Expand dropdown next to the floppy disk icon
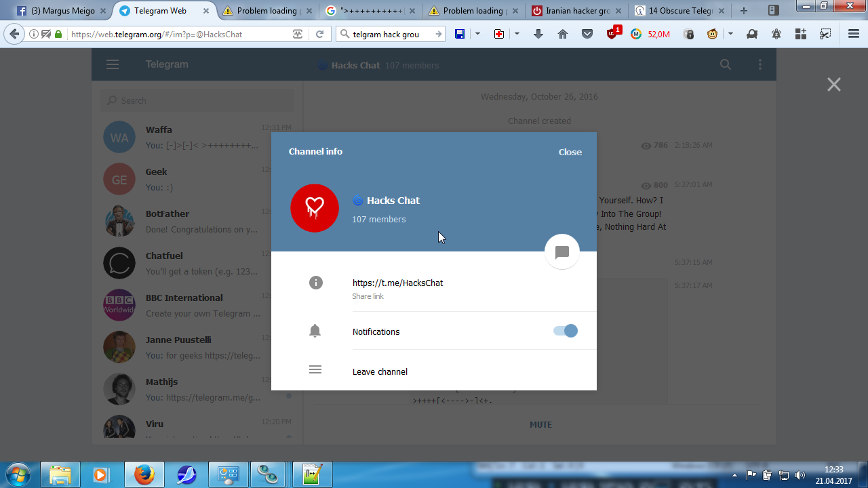This screenshot has width=868, height=488. (477, 34)
